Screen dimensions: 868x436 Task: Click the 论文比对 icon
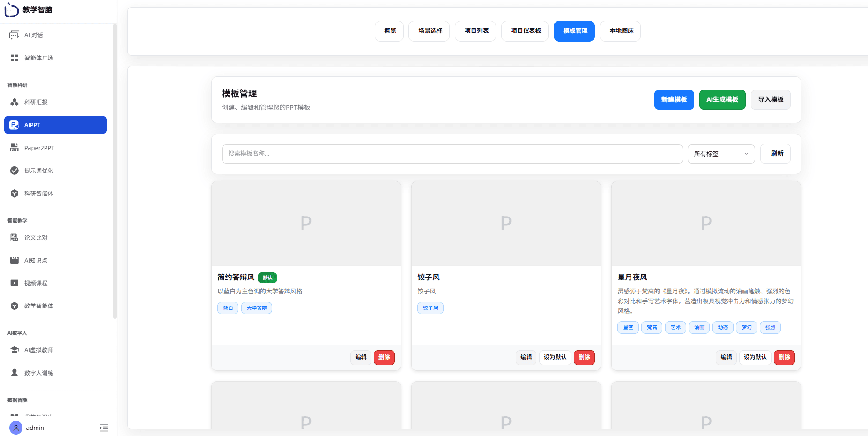tap(15, 238)
